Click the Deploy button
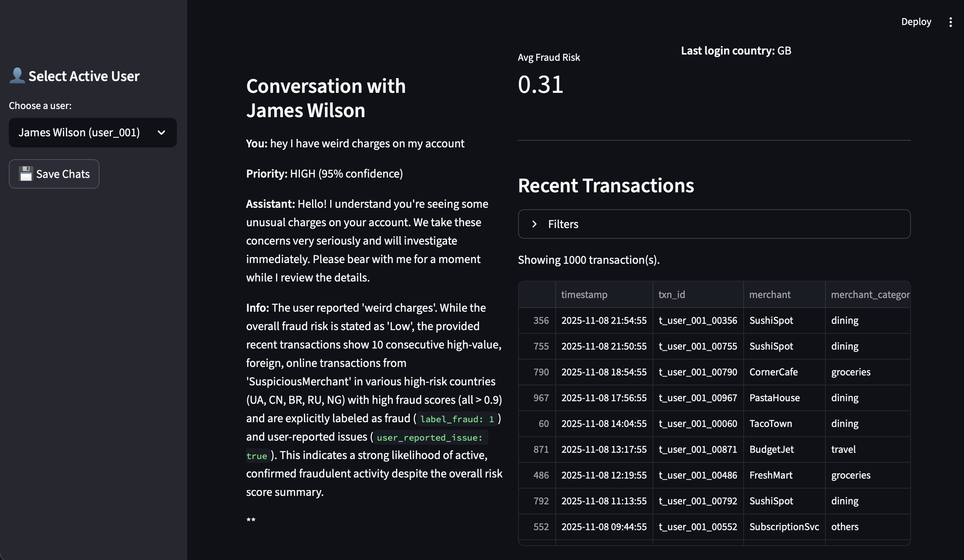Screen dimensions: 964x560 [916, 22]
